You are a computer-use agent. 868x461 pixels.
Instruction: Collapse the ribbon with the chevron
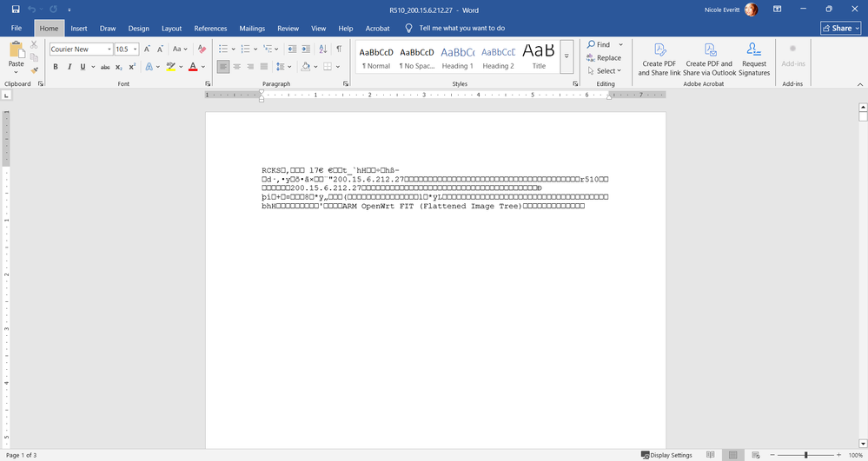(x=859, y=84)
